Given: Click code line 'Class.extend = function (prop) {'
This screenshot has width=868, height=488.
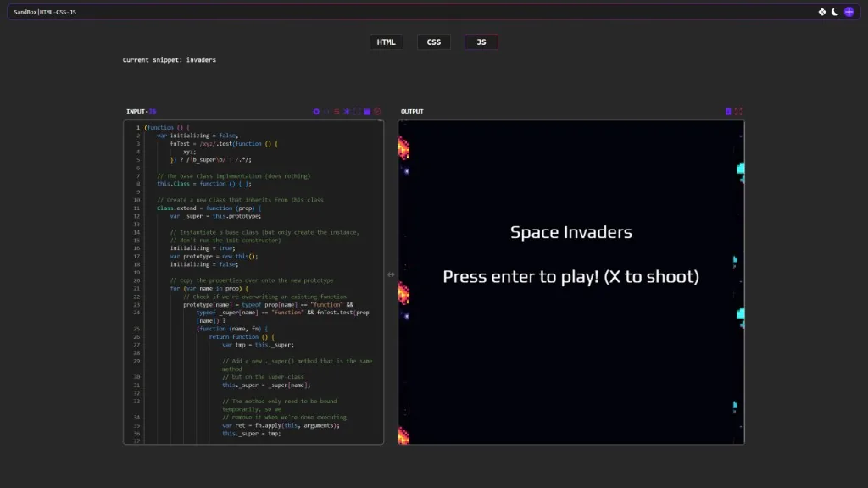Looking at the screenshot, I should [x=209, y=208].
